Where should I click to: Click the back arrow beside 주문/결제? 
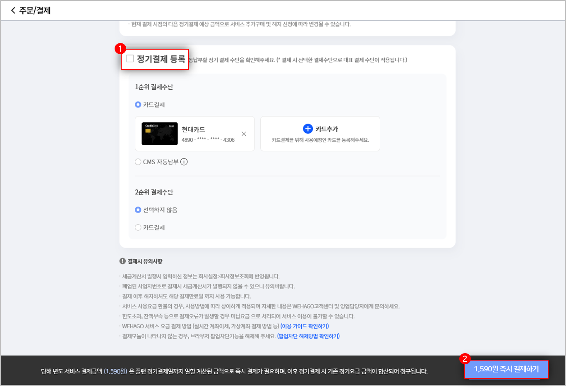[x=13, y=10]
